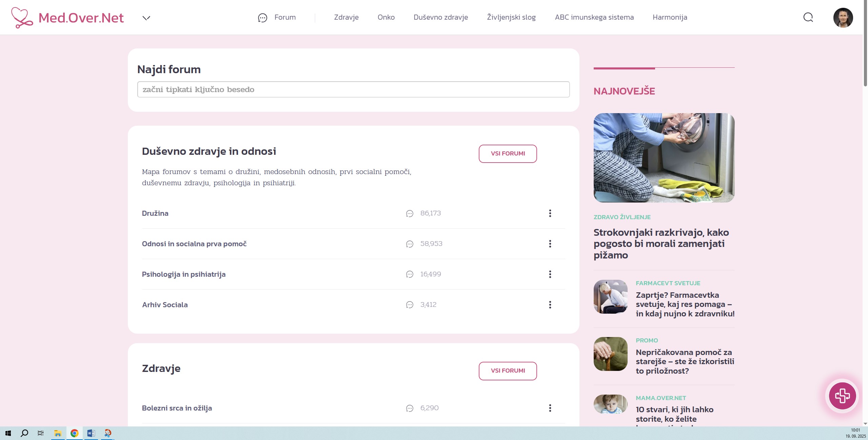Open Word from the taskbar
This screenshot has height=440, width=868.
(x=91, y=433)
